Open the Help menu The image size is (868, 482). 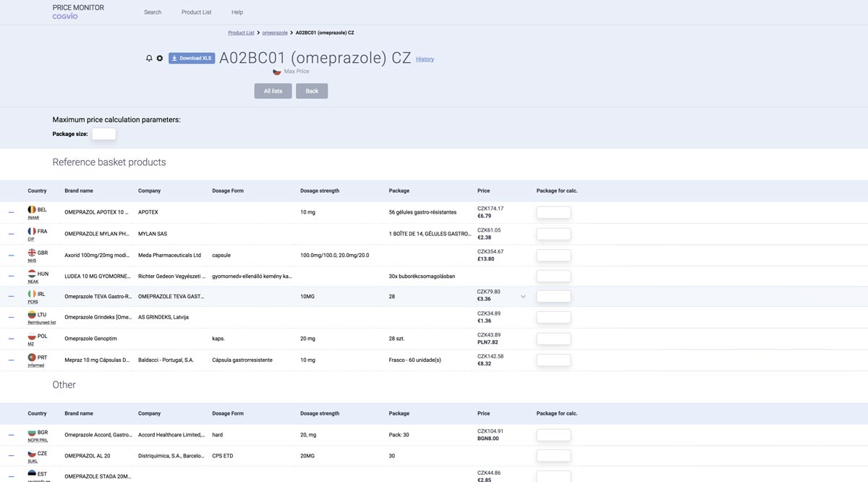pyautogui.click(x=237, y=12)
